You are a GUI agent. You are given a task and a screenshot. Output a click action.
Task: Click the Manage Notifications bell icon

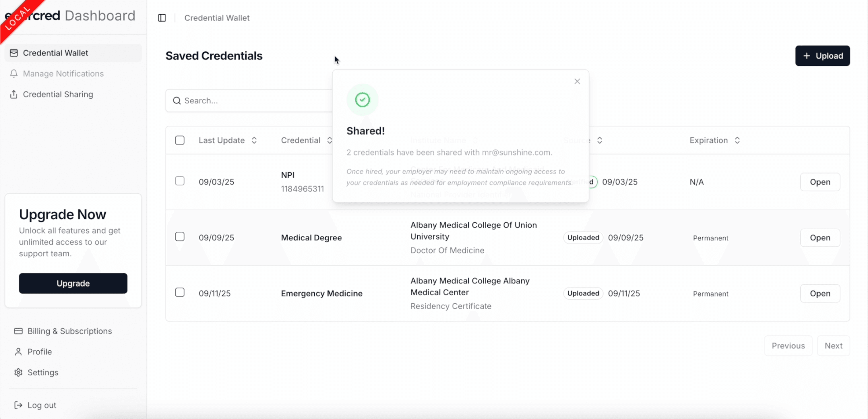pos(14,73)
